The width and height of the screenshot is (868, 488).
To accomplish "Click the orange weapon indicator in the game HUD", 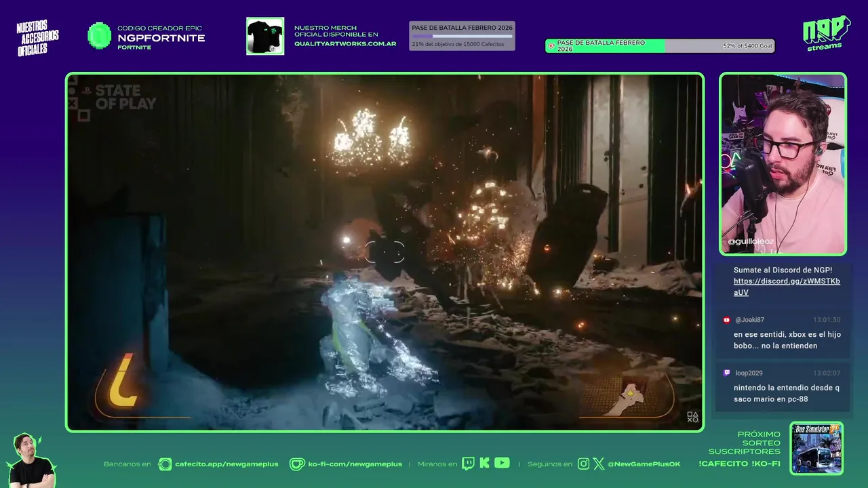I will 122,380.
